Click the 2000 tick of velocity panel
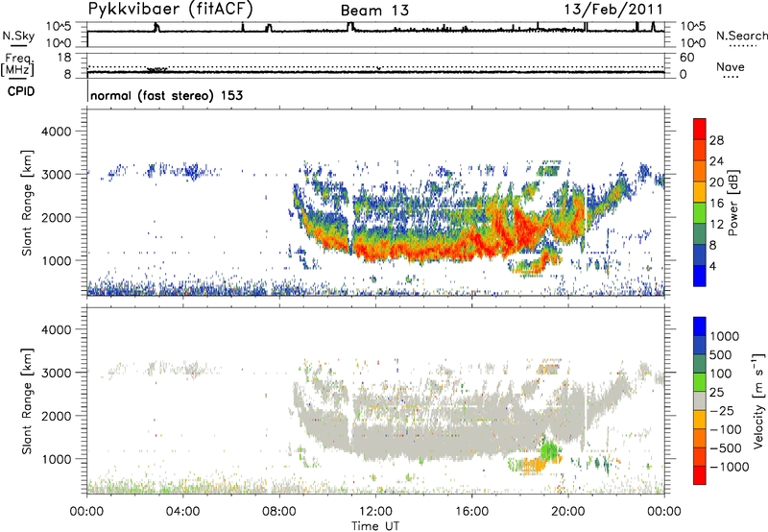768x532 pixels. point(56,416)
